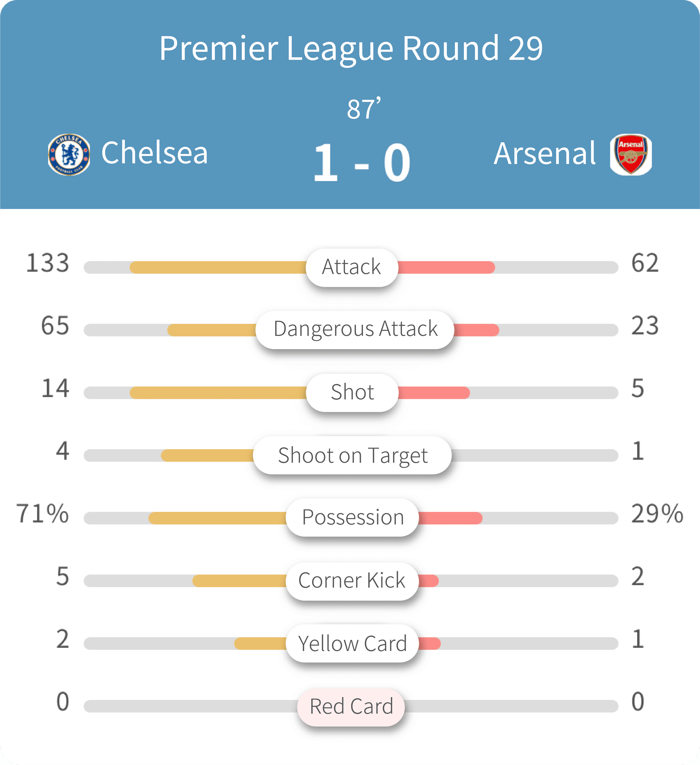Open the Arsenal team name link
700x765 pixels.
[545, 154]
